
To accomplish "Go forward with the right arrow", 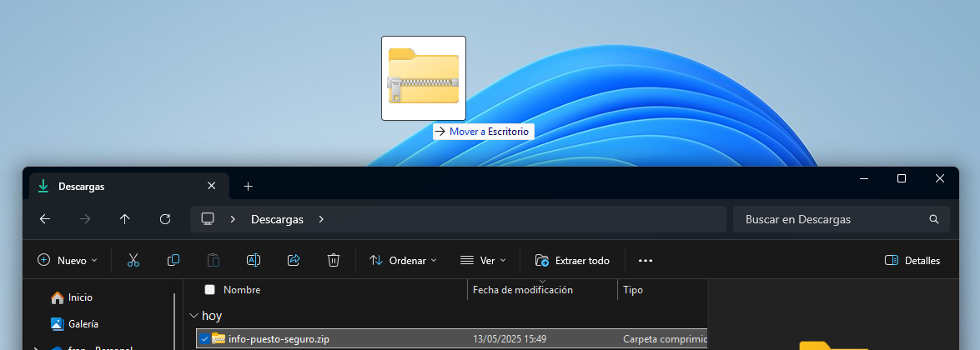I will point(85,219).
